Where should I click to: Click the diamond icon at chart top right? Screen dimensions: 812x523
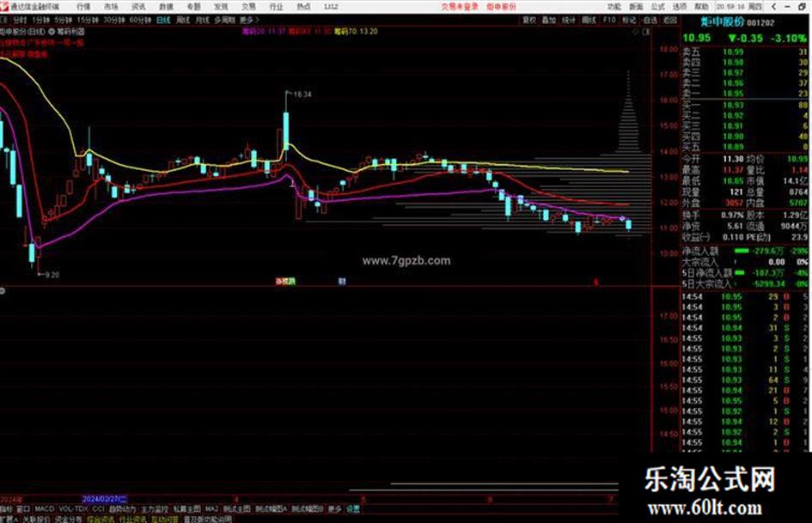[x=636, y=32]
